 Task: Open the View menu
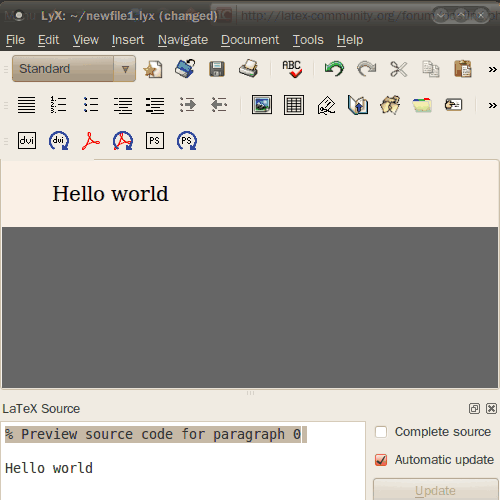pyautogui.click(x=86, y=40)
